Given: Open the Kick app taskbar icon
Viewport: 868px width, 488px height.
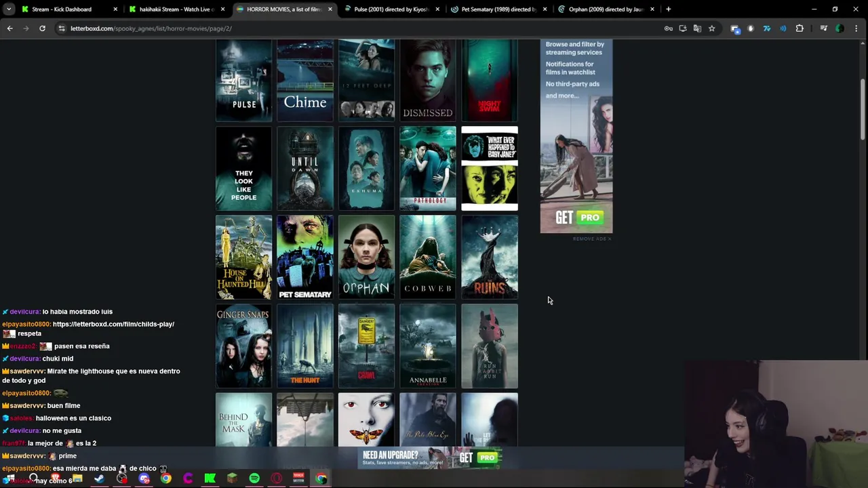Looking at the screenshot, I should (210, 479).
